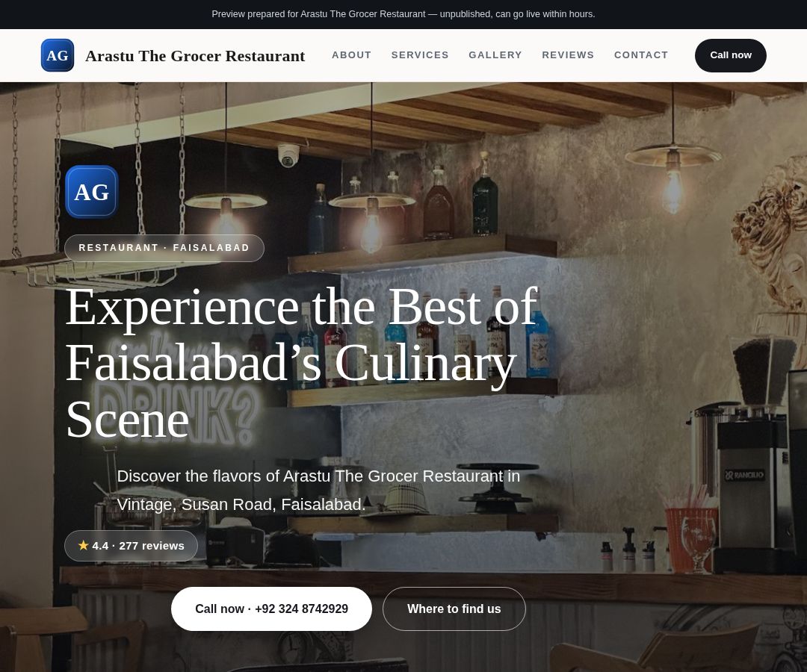Go to the About section
This screenshot has width=807, height=672.
351,55
